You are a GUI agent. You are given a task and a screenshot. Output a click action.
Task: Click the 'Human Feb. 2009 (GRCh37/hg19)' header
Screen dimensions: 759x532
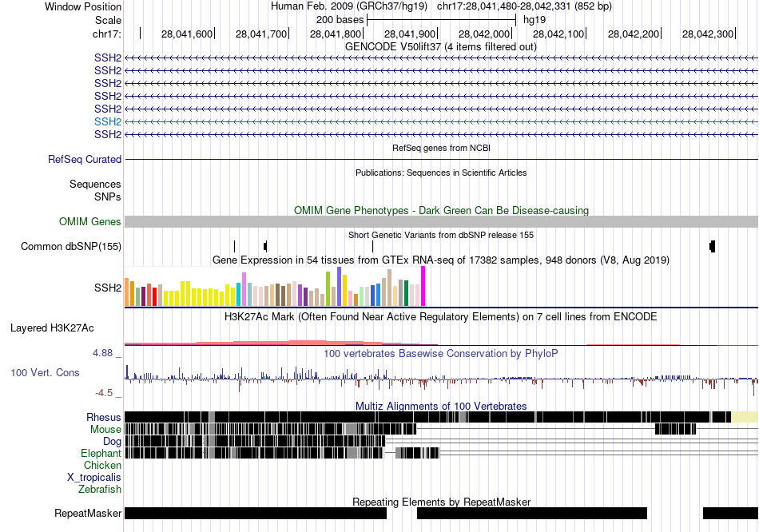(349, 6)
